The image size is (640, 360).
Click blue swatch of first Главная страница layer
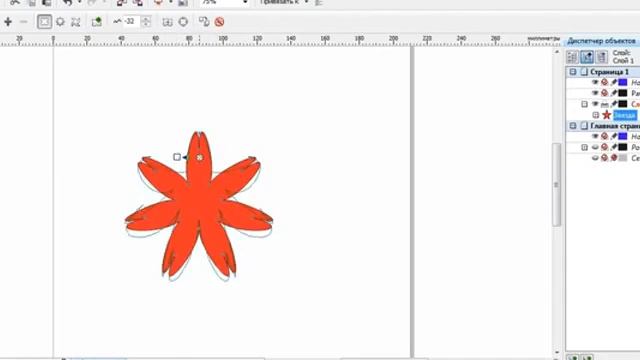[x=622, y=136]
